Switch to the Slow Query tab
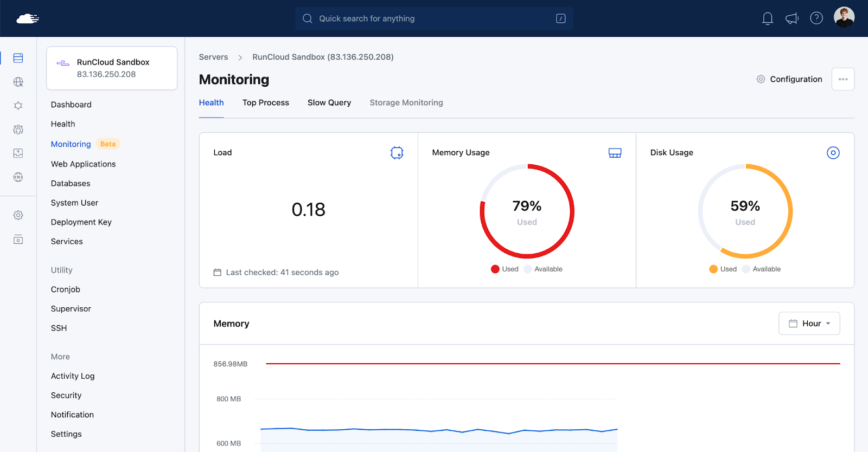Screen dimensions: 868x452 coord(329,103)
